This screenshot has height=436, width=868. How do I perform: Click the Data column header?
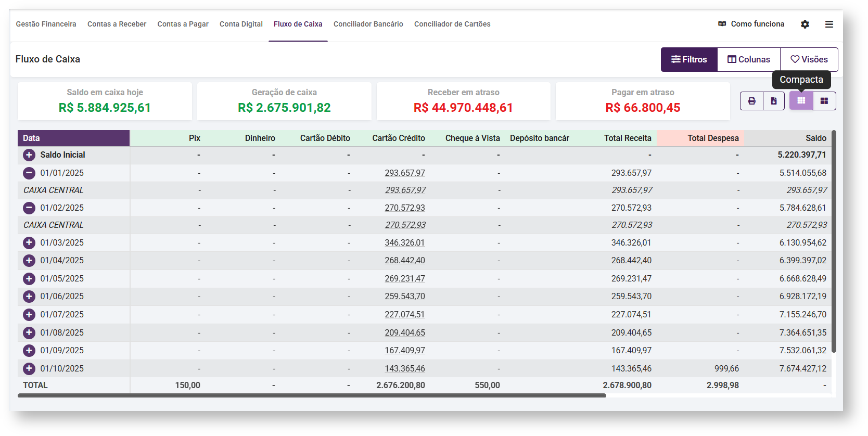(x=73, y=138)
